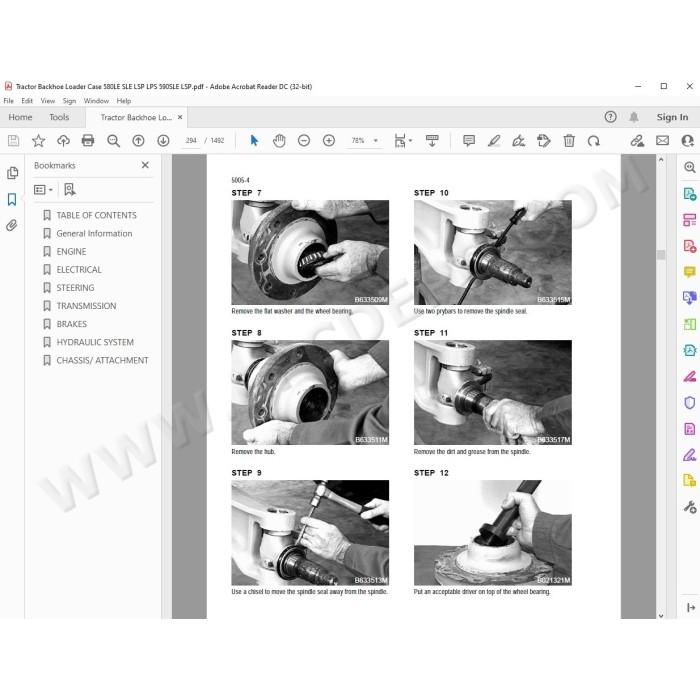Open the Edit menu

tap(27, 101)
